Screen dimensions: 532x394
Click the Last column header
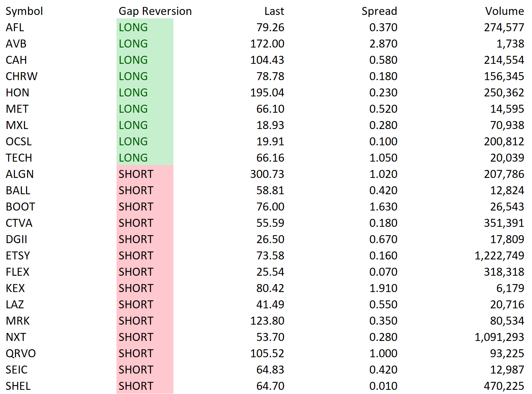pyautogui.click(x=274, y=11)
